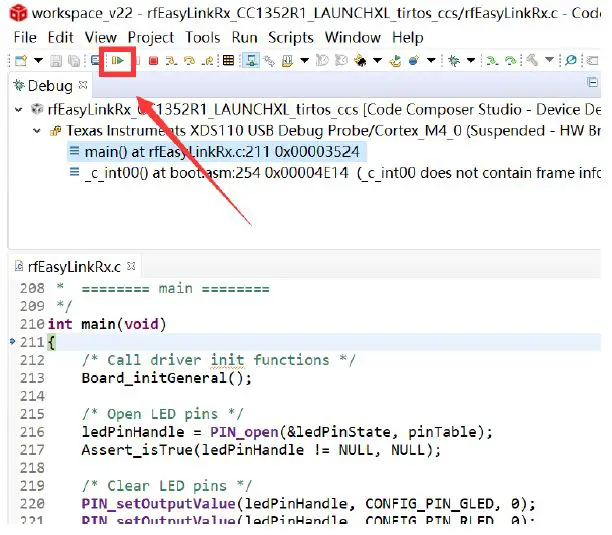This screenshot has width=612, height=535.
Task: Click the 'ledPinHandle = PIN_open' code line
Action: (x=287, y=432)
